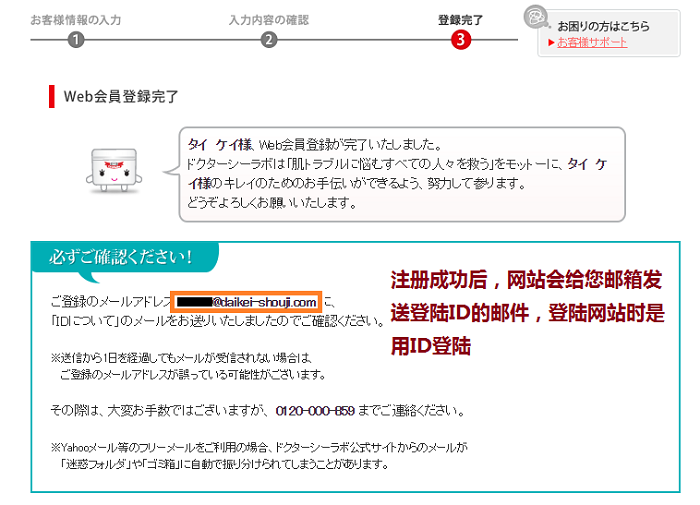The width and height of the screenshot is (700, 505).
Task: Click the step 1 numbered circle
Action: point(77,40)
